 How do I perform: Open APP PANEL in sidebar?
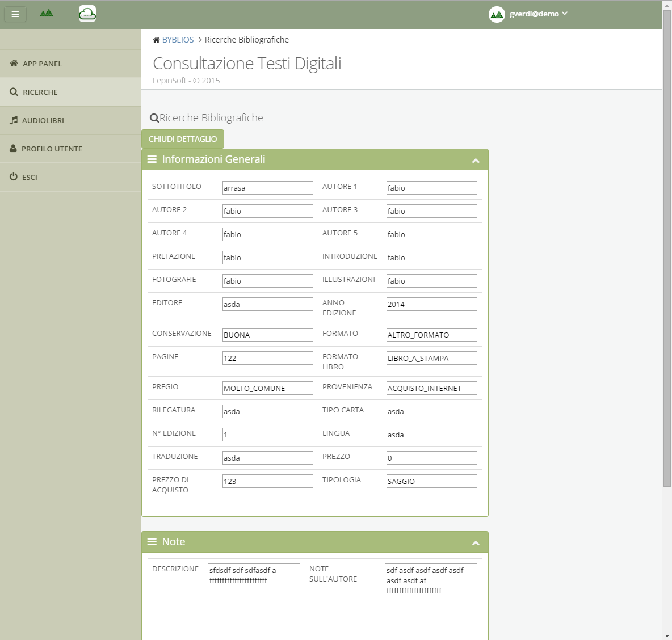point(70,64)
